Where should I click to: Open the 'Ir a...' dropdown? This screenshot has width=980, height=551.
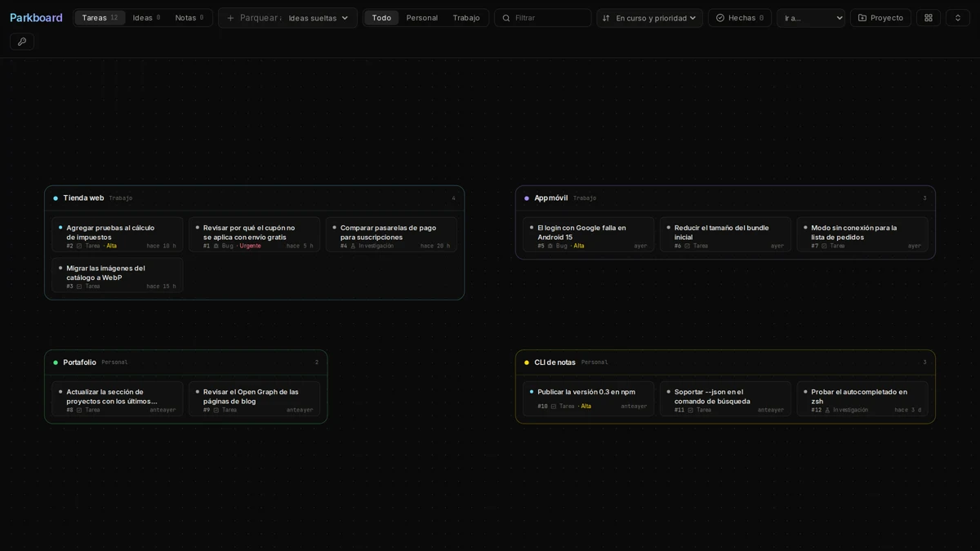click(811, 18)
